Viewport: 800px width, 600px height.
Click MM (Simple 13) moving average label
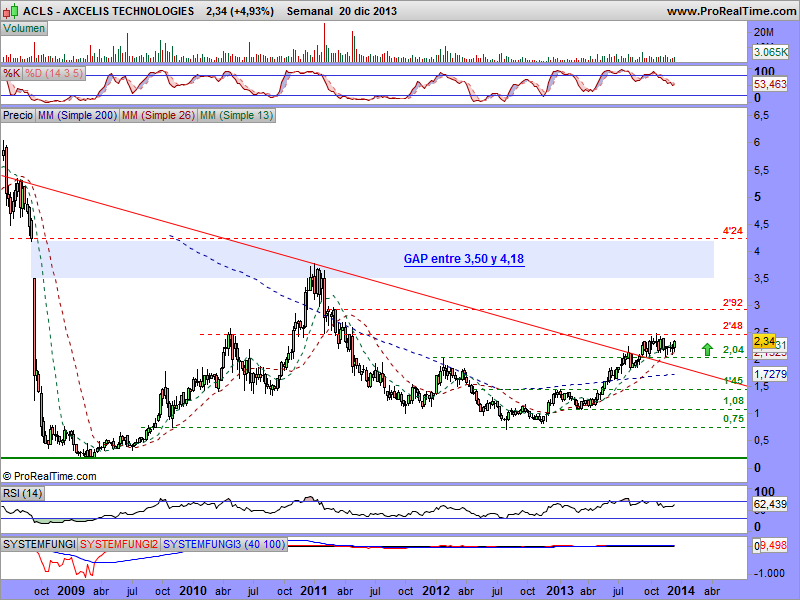coord(236,115)
